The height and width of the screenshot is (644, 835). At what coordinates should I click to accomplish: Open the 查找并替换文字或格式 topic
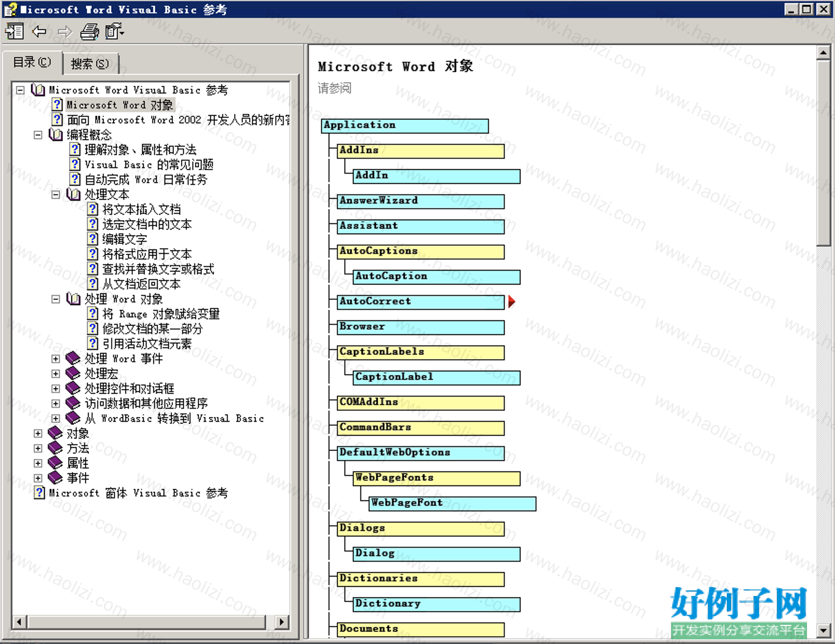coord(158,269)
